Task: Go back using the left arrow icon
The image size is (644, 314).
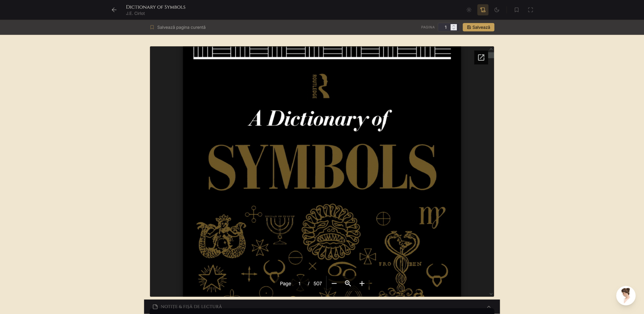Action: pyautogui.click(x=114, y=10)
